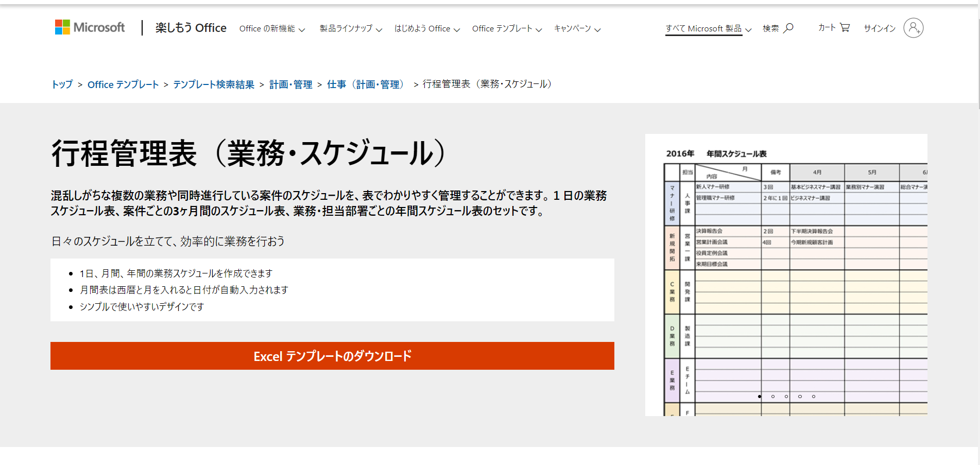Image resolution: width=980 pixels, height=465 pixels.
Task: Select first carousel dot indicator
Action: tap(760, 397)
